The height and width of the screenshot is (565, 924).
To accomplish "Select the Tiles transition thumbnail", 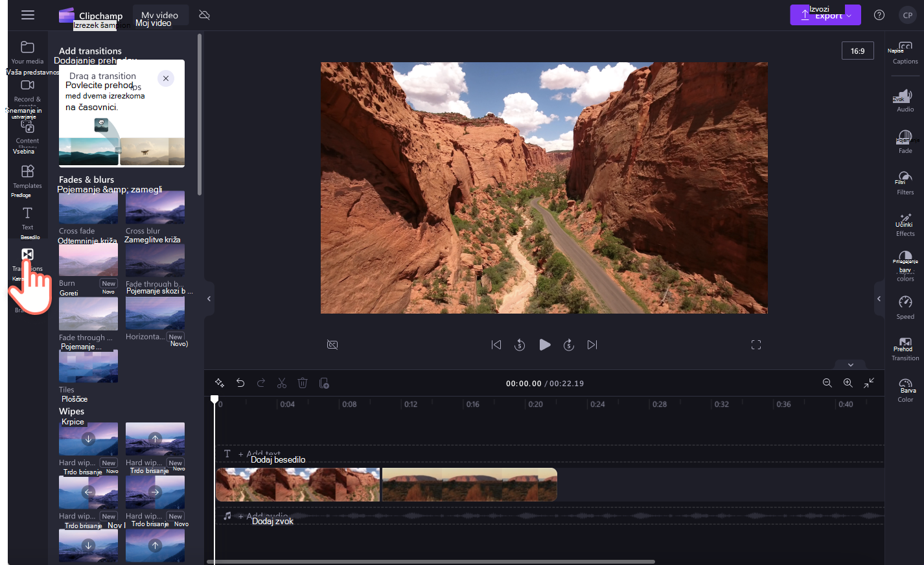I will point(88,366).
